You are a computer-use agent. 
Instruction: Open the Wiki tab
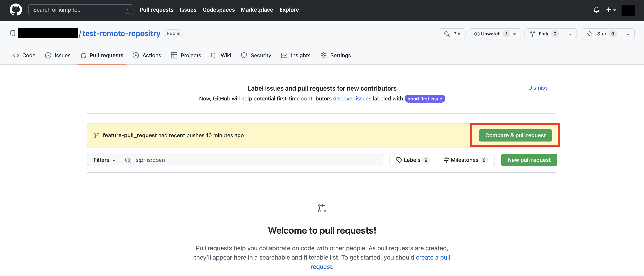point(221,55)
